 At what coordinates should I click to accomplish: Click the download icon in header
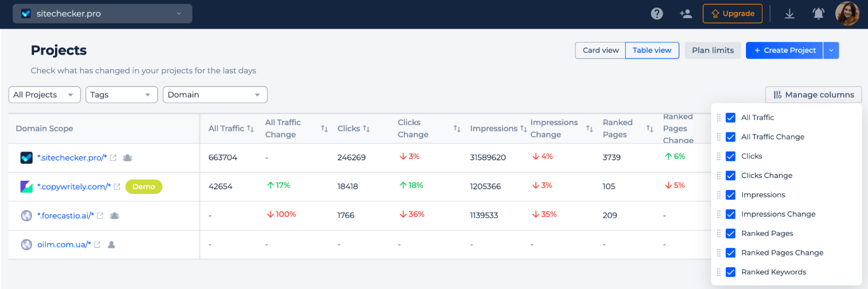[x=789, y=14]
